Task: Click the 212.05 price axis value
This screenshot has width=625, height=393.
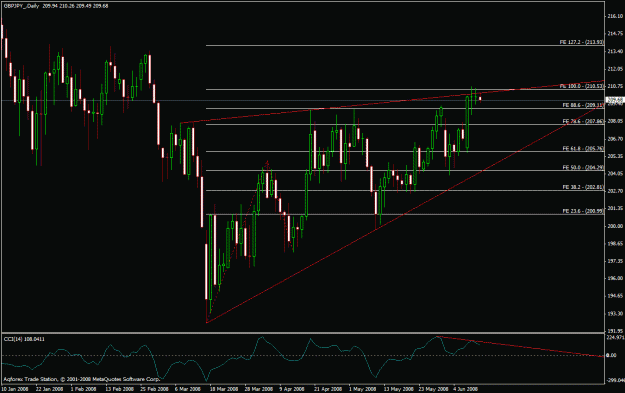Action: point(615,69)
